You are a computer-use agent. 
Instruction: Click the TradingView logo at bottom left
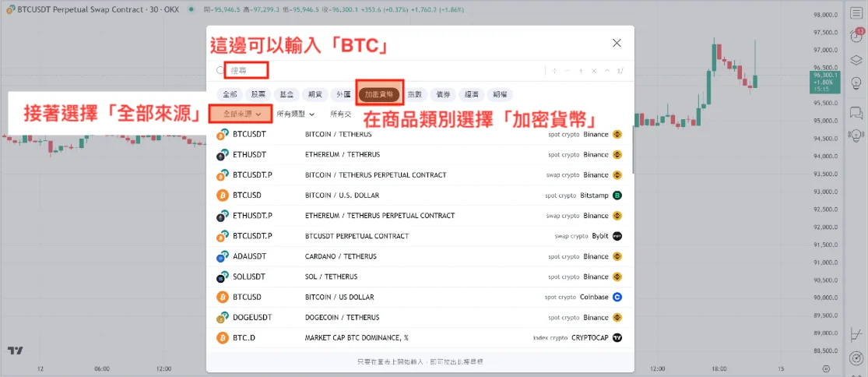click(16, 351)
